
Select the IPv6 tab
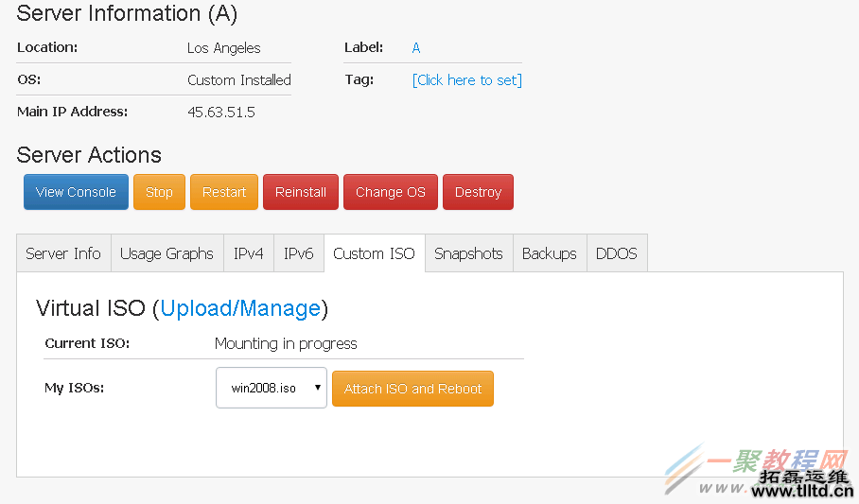click(x=299, y=253)
